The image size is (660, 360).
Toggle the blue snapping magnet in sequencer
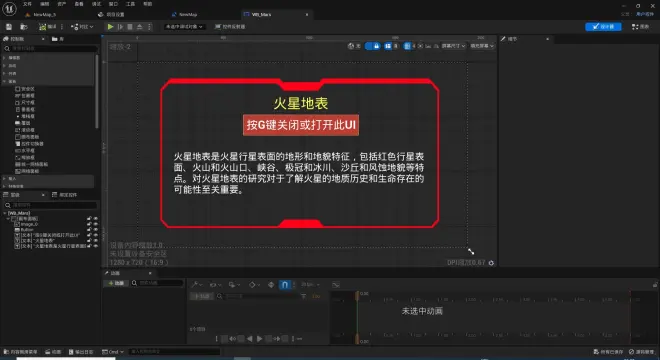(x=285, y=285)
